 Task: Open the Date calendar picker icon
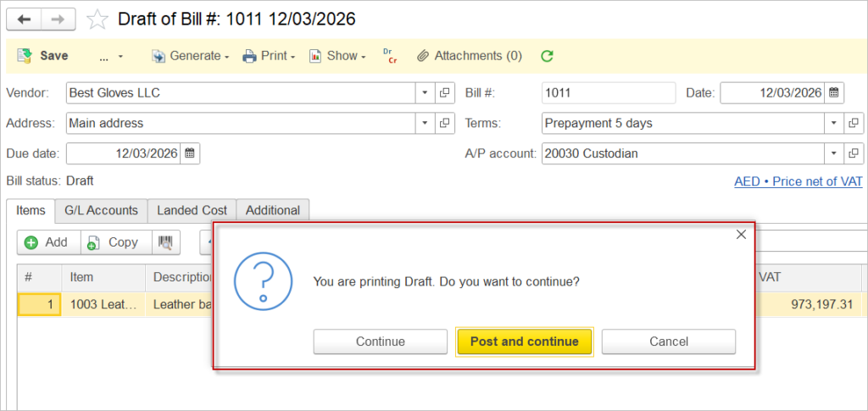pyautogui.click(x=834, y=92)
